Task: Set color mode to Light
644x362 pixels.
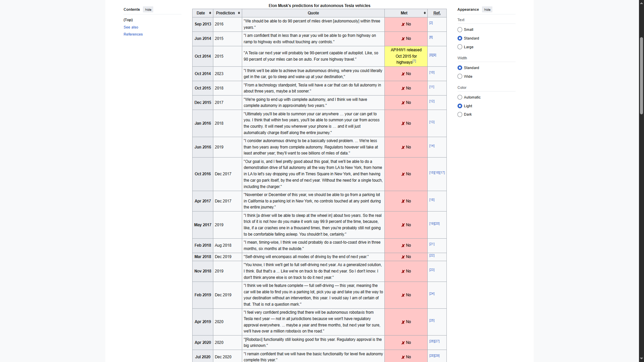Action: (460, 106)
